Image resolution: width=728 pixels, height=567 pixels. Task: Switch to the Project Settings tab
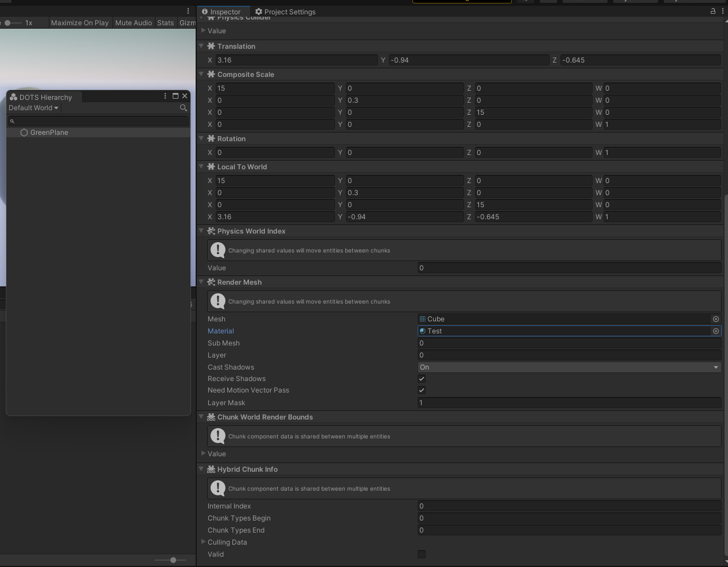pyautogui.click(x=285, y=11)
